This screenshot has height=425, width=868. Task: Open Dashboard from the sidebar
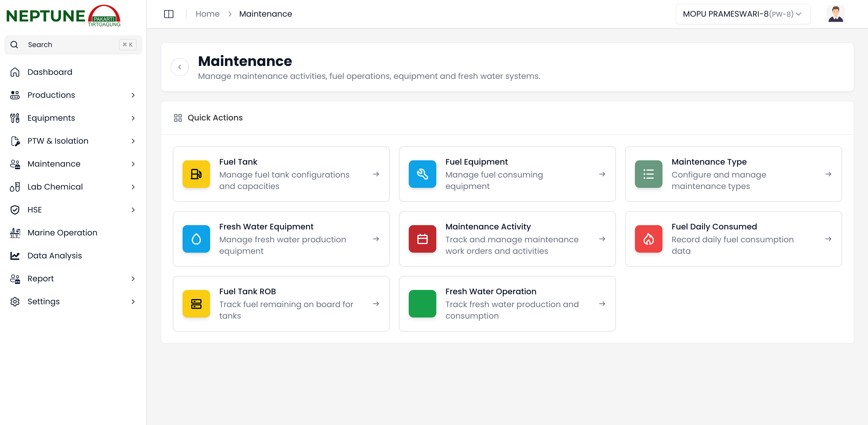point(50,72)
